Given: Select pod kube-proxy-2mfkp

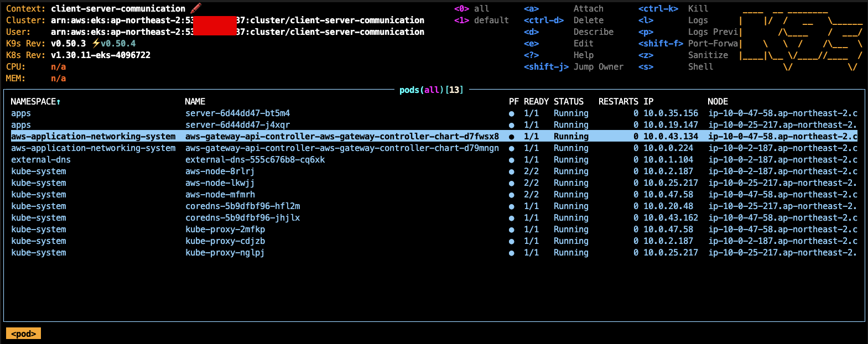Looking at the screenshot, I should pos(225,230).
